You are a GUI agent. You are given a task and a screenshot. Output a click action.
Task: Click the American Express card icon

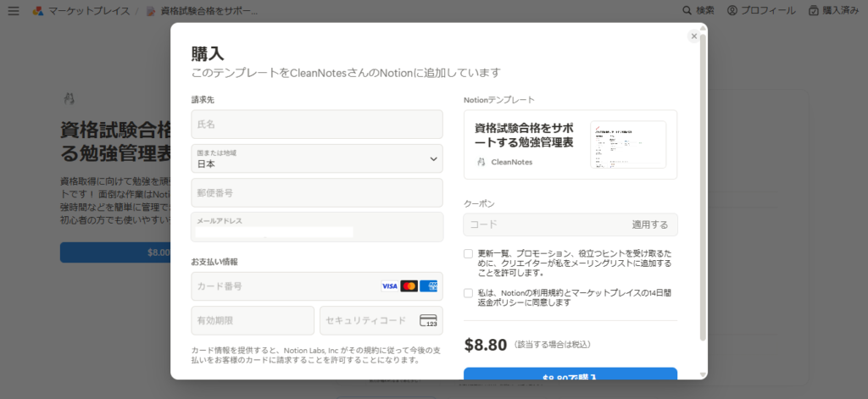[x=428, y=286]
